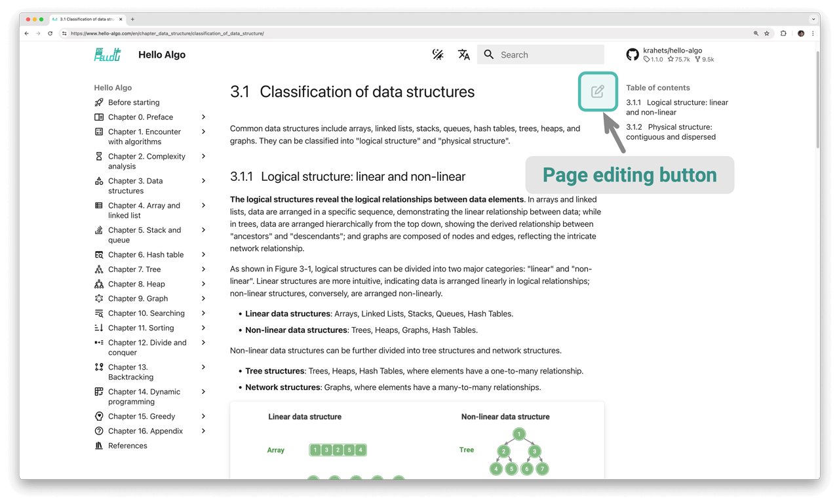Click the magnifier icon in the search bar
The image size is (839, 504).
point(488,54)
